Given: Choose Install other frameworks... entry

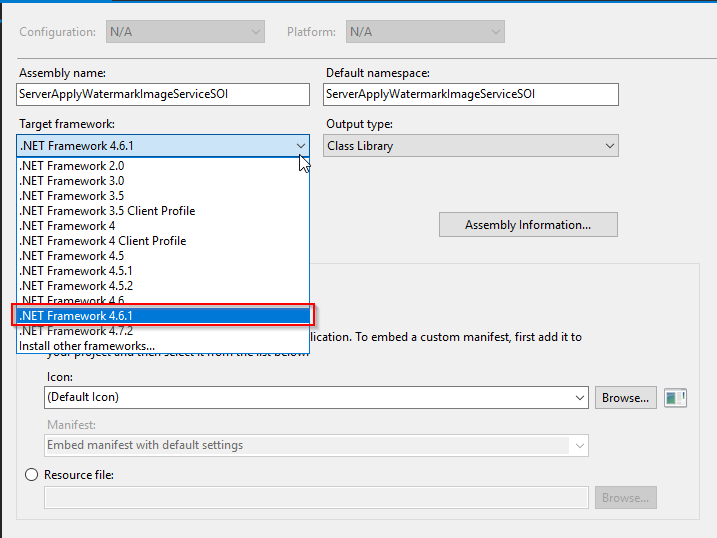Looking at the screenshot, I should [163, 346].
